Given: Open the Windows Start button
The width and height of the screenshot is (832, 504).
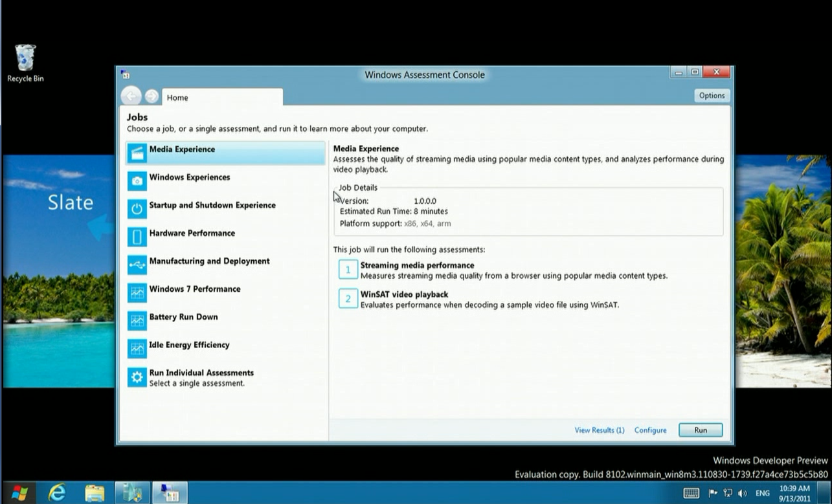Looking at the screenshot, I should (x=19, y=493).
